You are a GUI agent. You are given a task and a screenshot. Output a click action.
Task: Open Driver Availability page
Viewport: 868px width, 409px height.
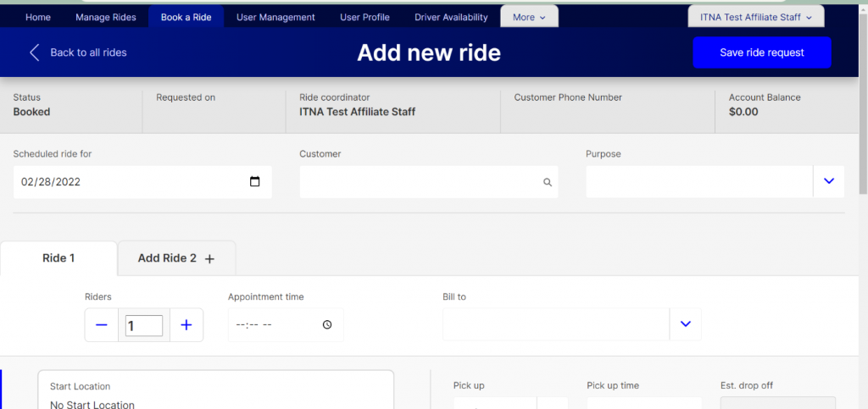tap(451, 17)
